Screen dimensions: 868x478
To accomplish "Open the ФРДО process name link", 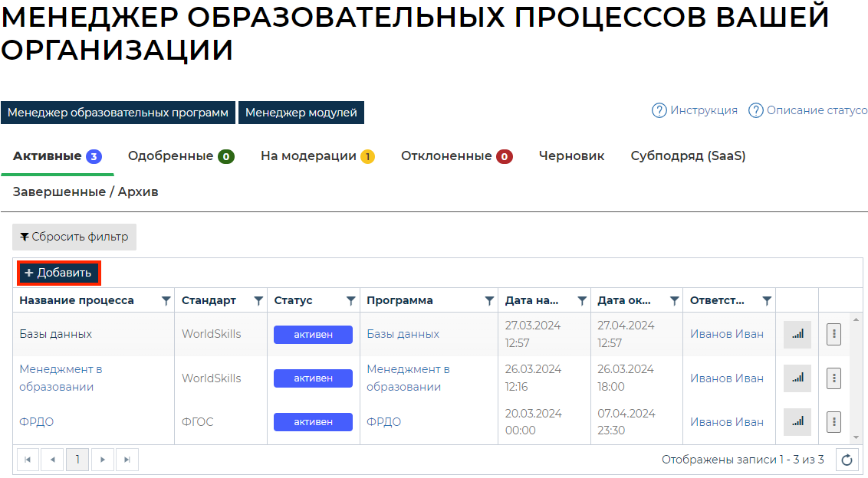I will pos(36,422).
